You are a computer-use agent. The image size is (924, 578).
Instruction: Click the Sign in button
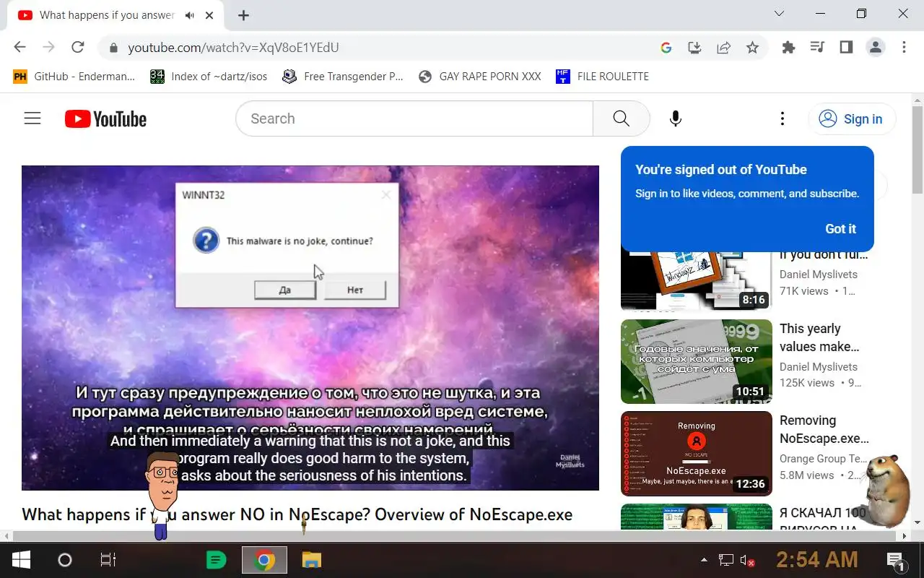click(x=852, y=119)
